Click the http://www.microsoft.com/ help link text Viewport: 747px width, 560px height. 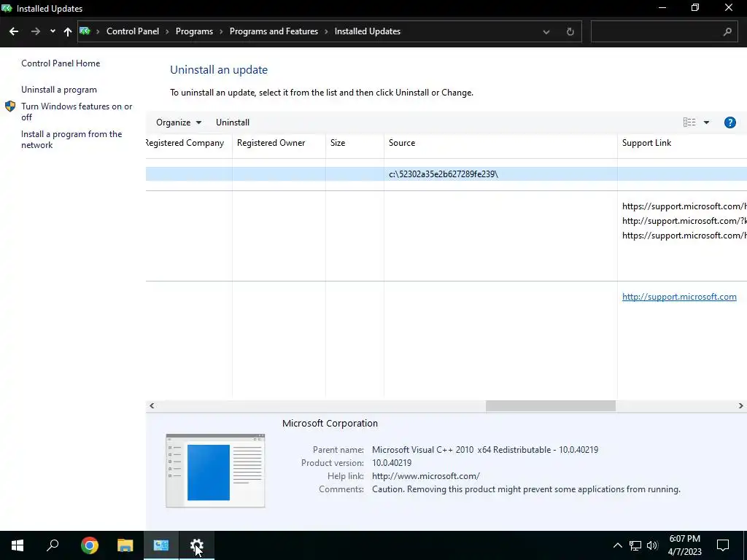pos(425,475)
